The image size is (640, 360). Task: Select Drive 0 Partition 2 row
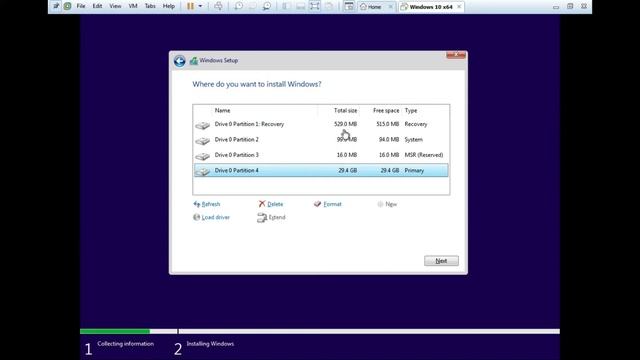pyautogui.click(x=321, y=140)
